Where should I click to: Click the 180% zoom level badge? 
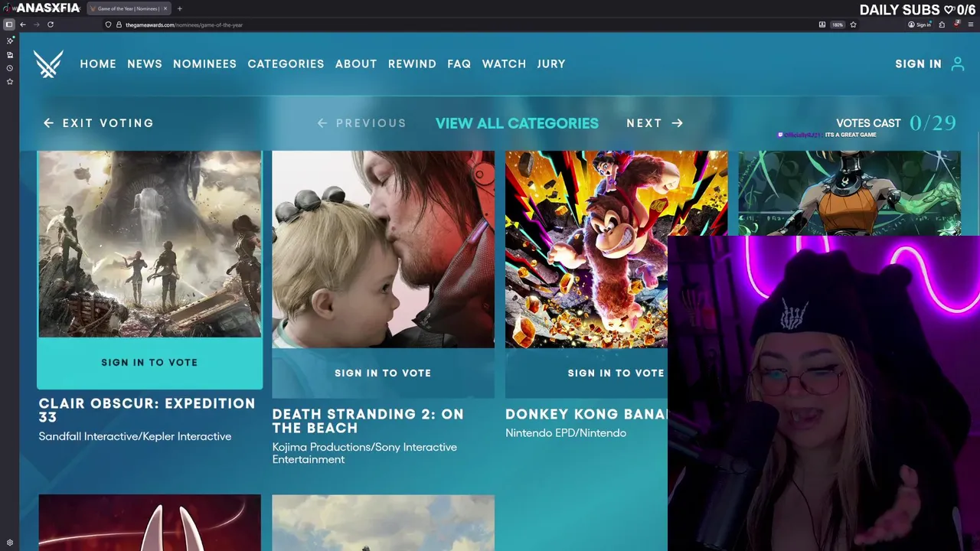tap(838, 24)
